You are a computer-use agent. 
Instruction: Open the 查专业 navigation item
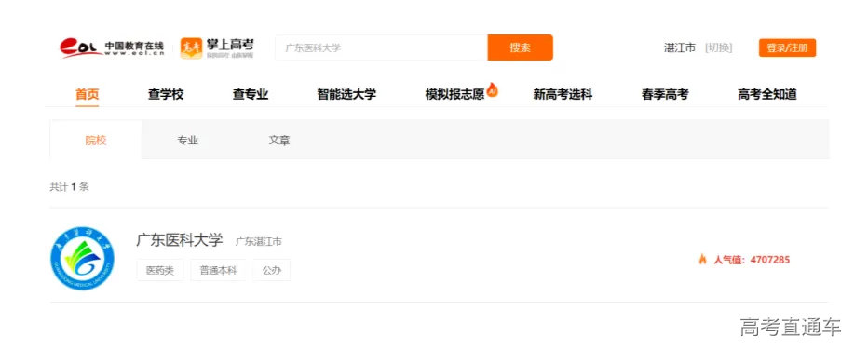pyautogui.click(x=251, y=95)
